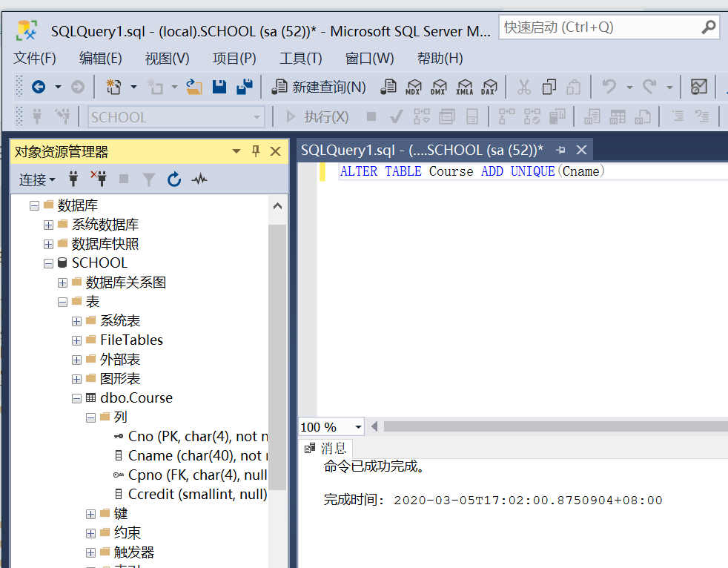This screenshot has width=728, height=568.
Task: Click the Undo icon
Action: (x=609, y=87)
